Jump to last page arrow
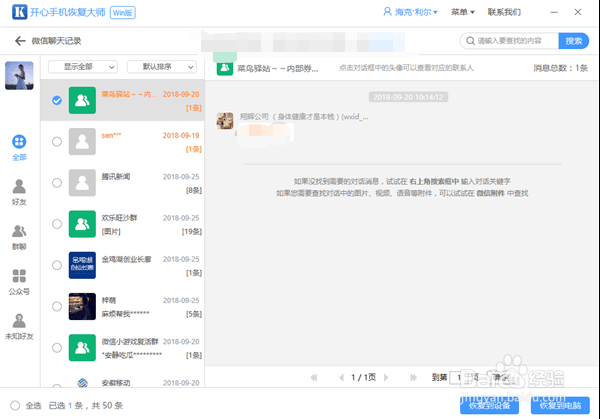Image resolution: width=600 pixels, height=419 pixels. click(413, 378)
